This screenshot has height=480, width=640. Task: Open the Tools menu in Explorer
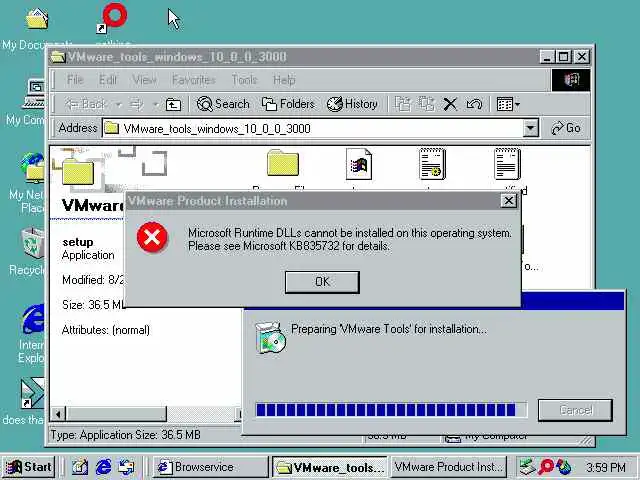244,80
